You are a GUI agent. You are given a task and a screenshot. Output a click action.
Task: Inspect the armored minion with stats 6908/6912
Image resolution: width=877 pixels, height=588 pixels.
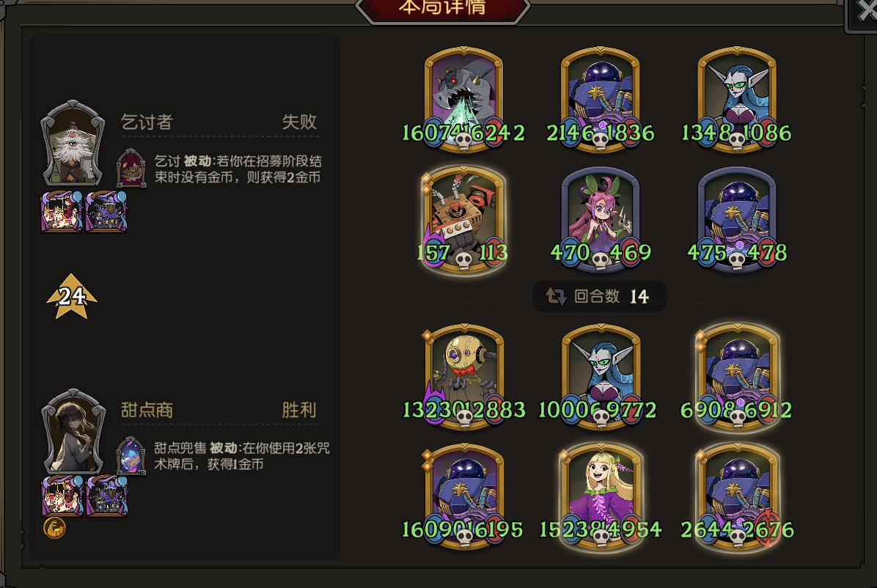(x=737, y=377)
